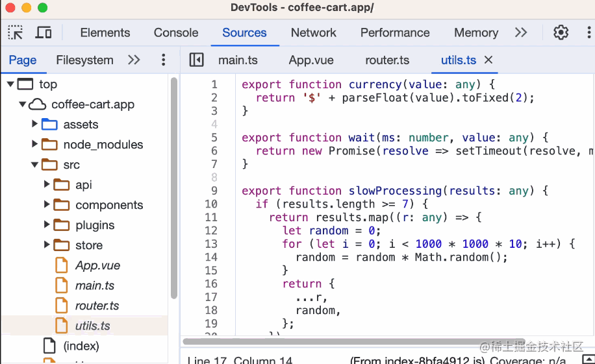595x364 pixels.
Task: Expand the components folder arrow
Action: click(47, 204)
